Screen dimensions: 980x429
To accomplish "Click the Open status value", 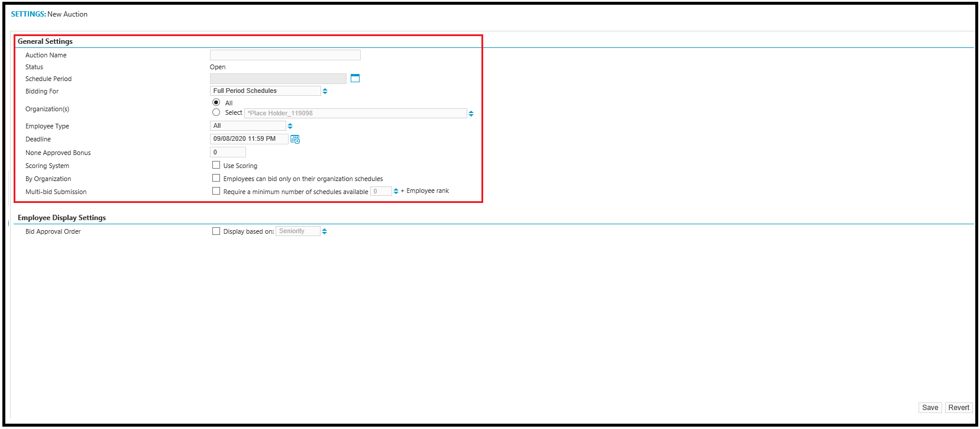I will coord(218,67).
